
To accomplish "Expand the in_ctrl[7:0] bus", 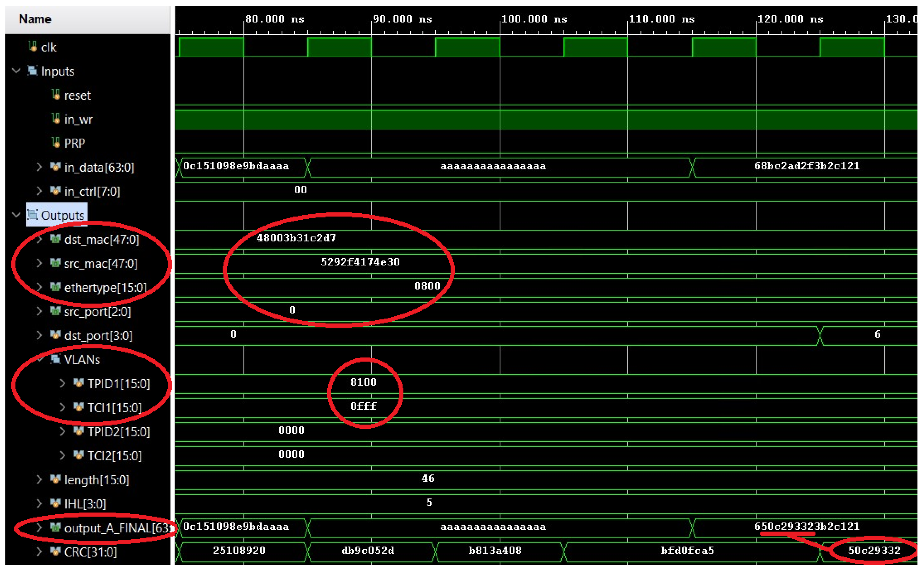I will (x=39, y=191).
